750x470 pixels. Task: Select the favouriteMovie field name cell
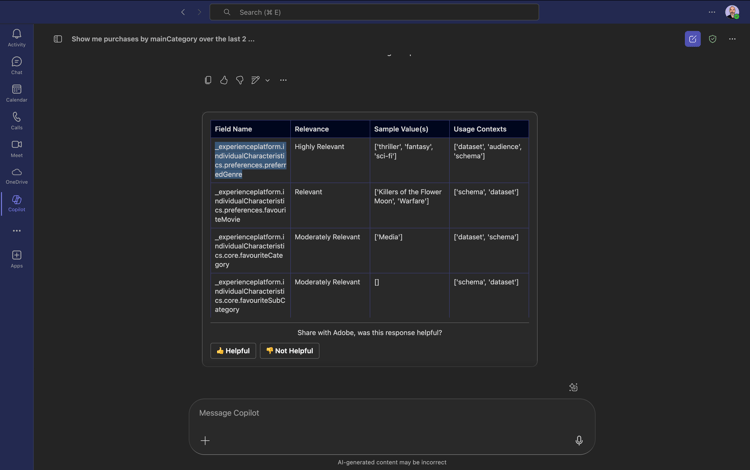(x=250, y=206)
